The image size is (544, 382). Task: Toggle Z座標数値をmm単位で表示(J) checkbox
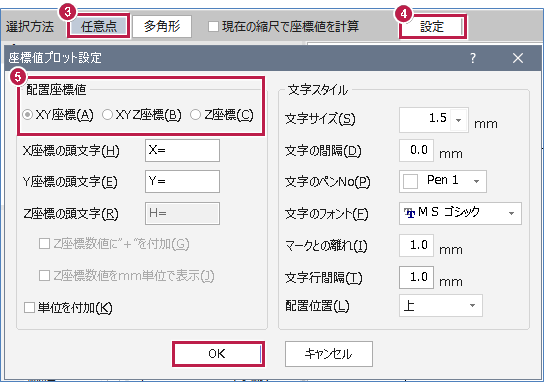44,276
